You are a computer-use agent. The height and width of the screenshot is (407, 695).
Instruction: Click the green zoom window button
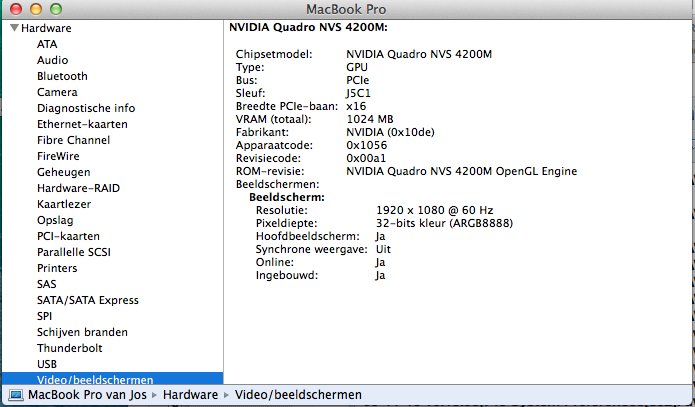tap(51, 9)
